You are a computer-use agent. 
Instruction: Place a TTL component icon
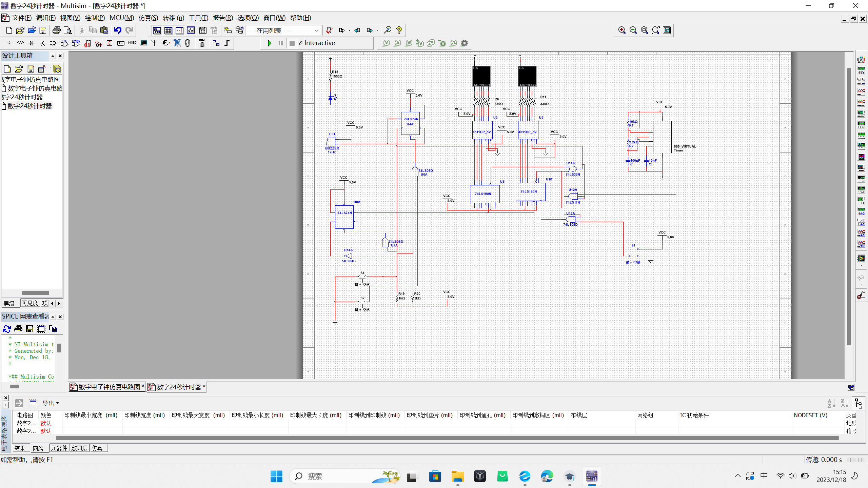(x=65, y=43)
